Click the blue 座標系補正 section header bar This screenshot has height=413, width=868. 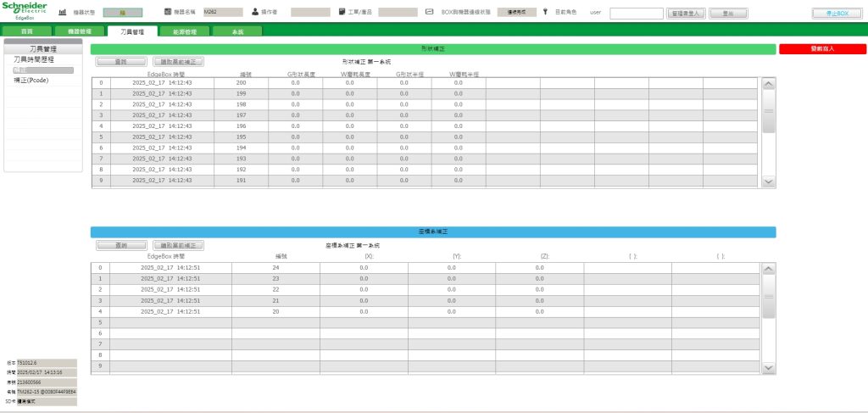coord(433,232)
